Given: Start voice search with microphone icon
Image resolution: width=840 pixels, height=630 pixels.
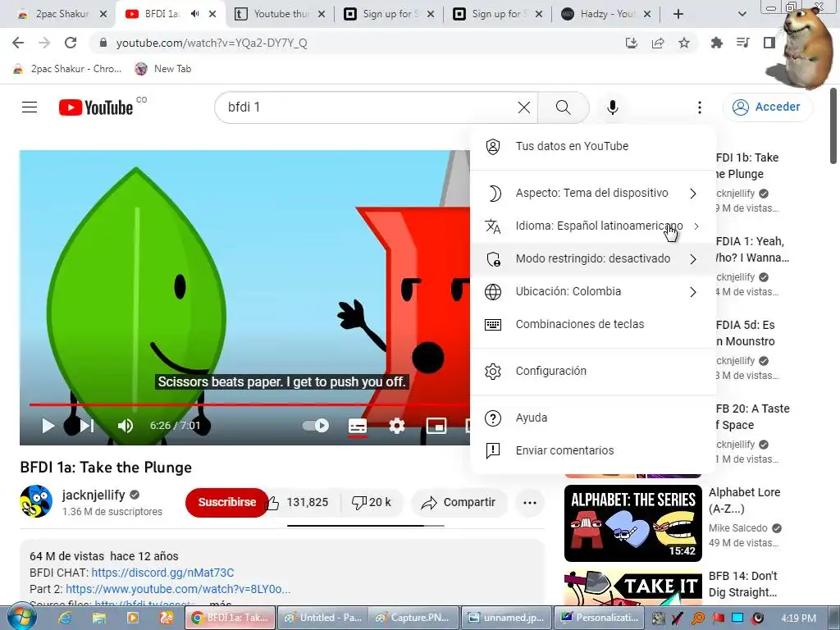Looking at the screenshot, I should click(612, 107).
